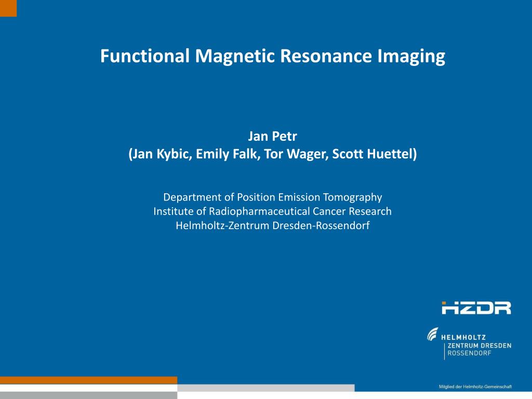Click the title "Functional Magnetic Resonance Imaging"
Viewport: 532px width, 399px height.
[272, 56]
